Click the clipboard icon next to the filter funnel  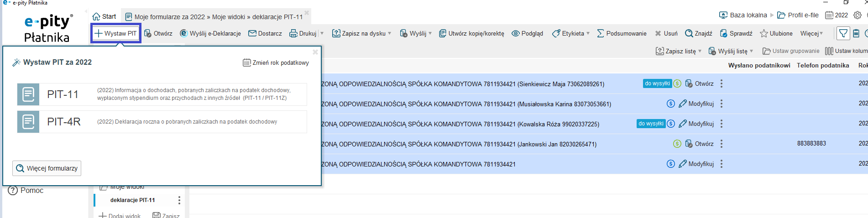tap(856, 33)
